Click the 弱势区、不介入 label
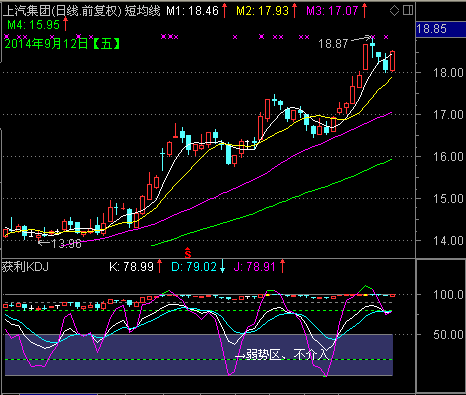466x395 pixels. point(287,355)
